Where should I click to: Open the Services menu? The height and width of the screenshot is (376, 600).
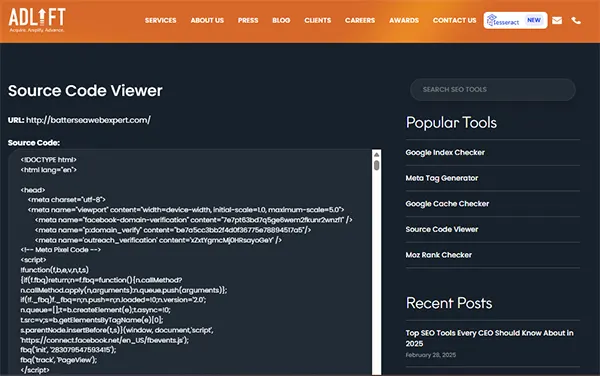tap(160, 20)
